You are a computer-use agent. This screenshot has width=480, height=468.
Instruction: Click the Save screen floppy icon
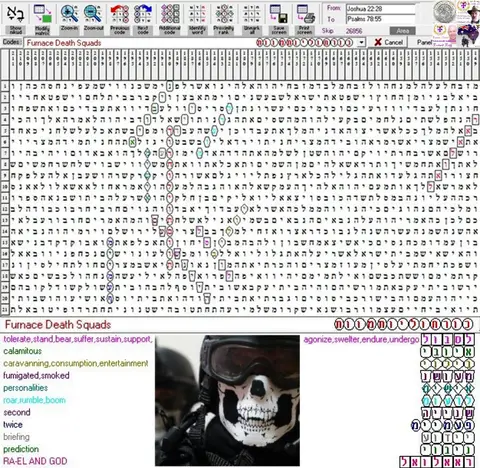(279, 14)
